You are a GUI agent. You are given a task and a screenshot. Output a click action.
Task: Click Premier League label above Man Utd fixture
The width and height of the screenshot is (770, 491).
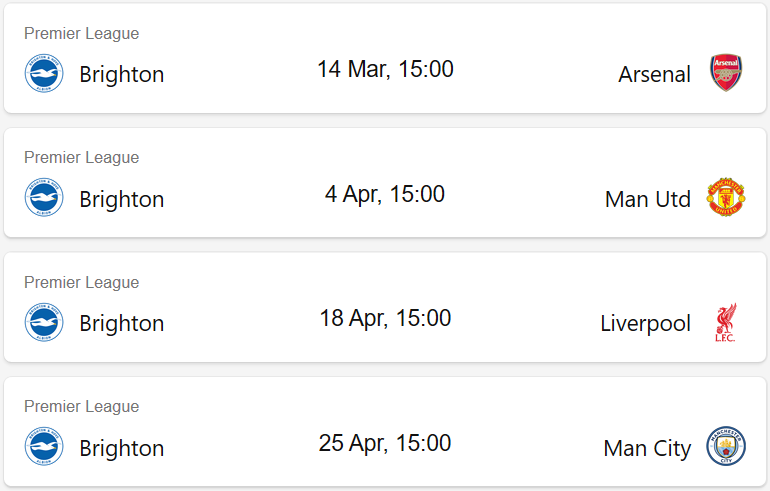pyautogui.click(x=82, y=158)
